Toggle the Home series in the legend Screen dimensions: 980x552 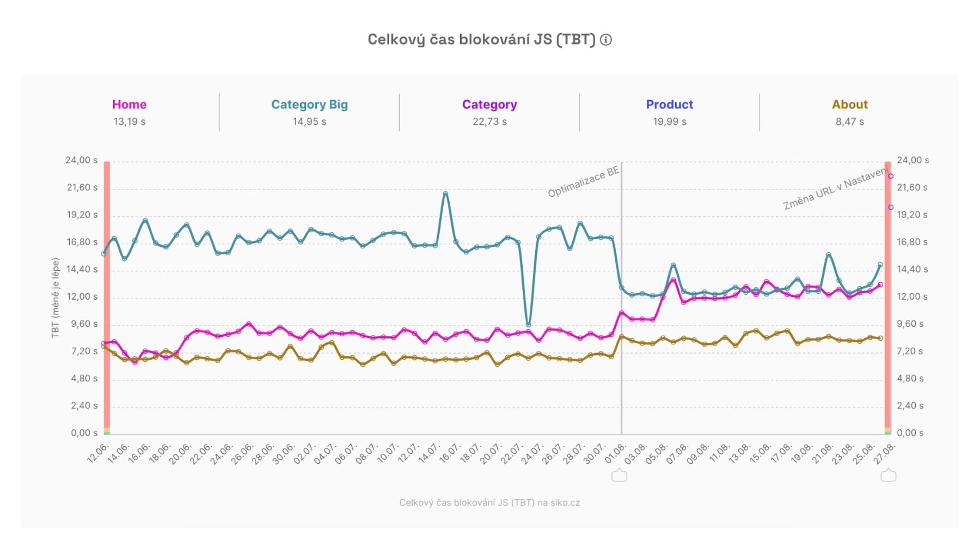pyautogui.click(x=129, y=105)
